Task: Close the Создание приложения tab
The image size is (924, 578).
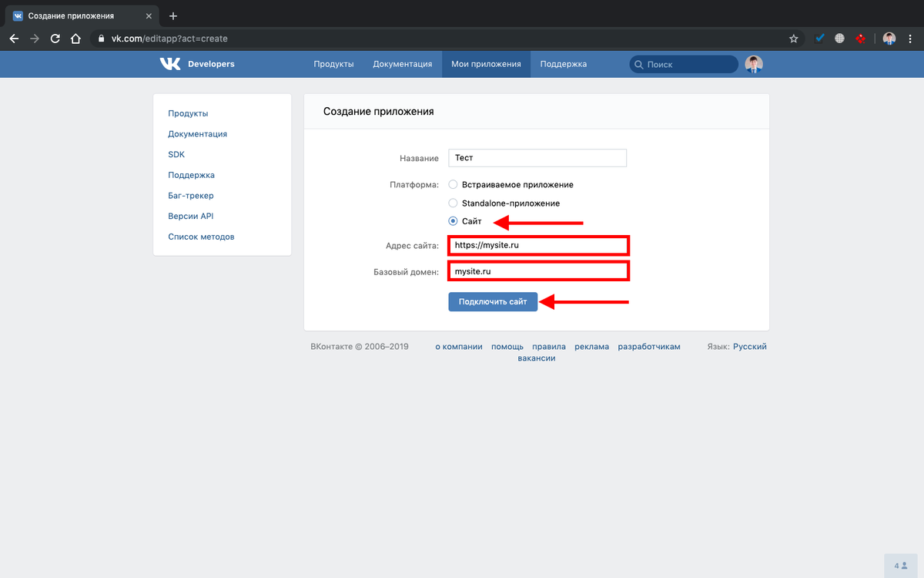Action: click(x=151, y=15)
